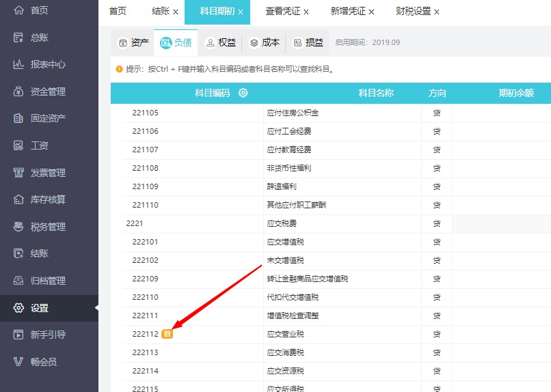Click account name 应交资源税

coord(285,371)
